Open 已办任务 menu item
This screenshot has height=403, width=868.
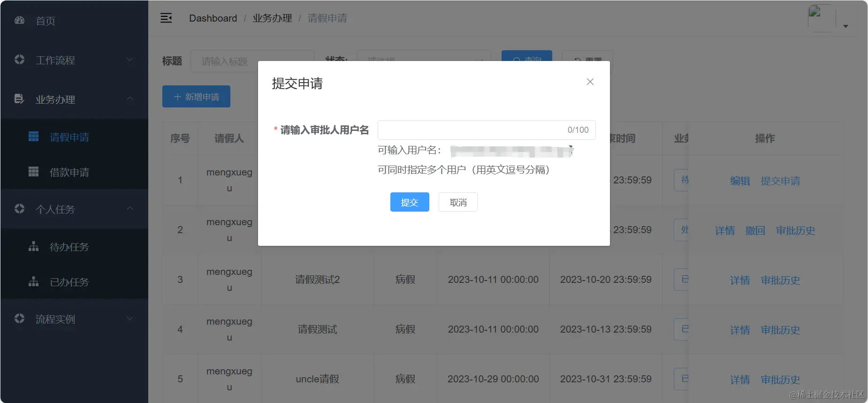coord(74,282)
